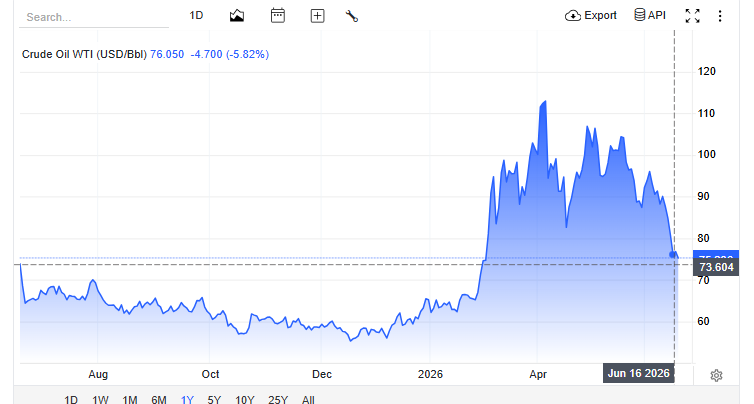Viewport: 754px width, 404px height.
Task: Click the 110 price axis label
Action: coord(706,114)
